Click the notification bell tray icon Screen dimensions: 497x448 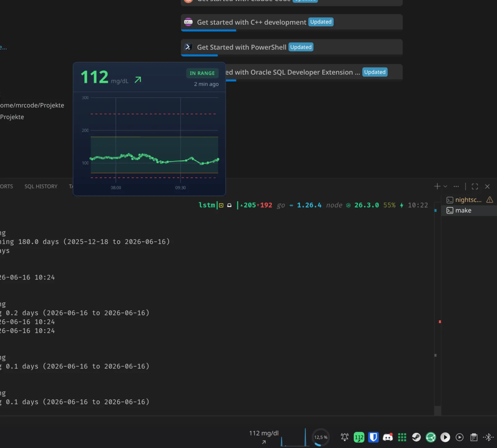tap(344, 437)
